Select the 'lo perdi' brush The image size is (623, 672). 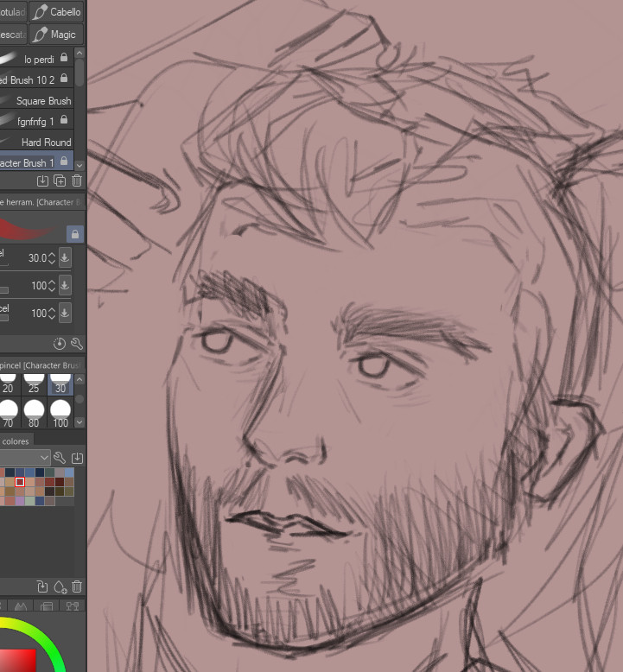36,59
